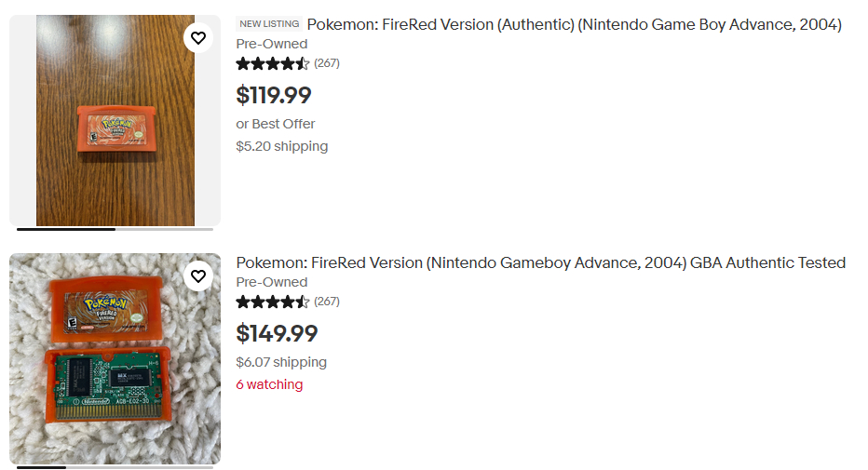Add the $119.99 FireRed listing to watchlist

[198, 38]
